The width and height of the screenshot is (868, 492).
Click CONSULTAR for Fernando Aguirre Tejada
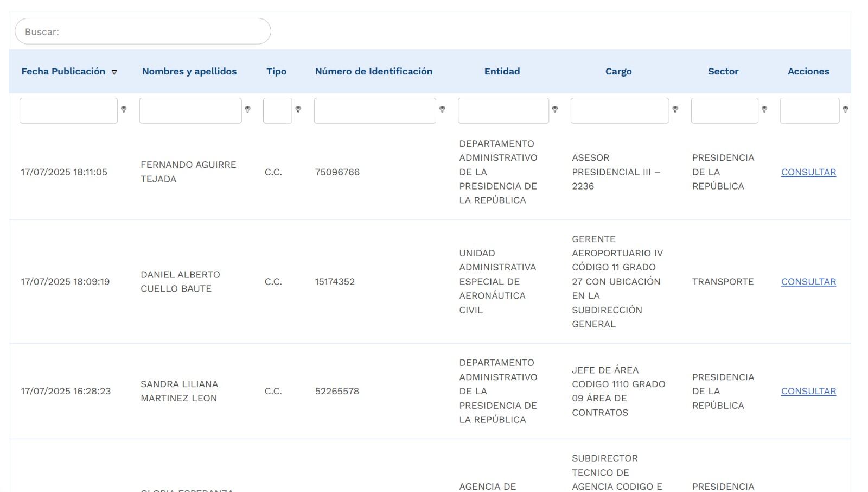pyautogui.click(x=808, y=172)
